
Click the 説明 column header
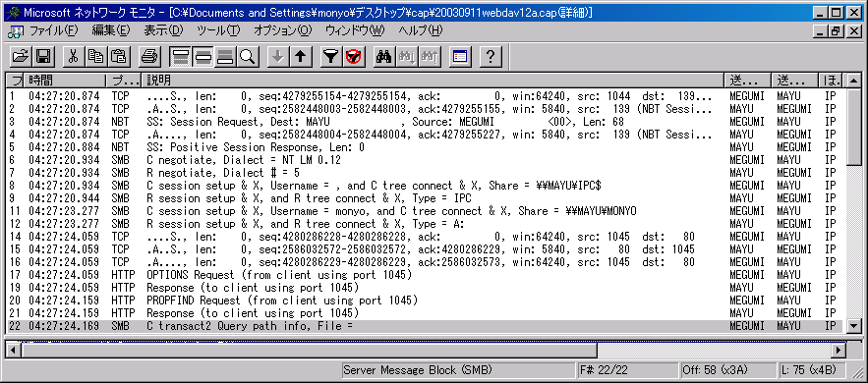433,81
